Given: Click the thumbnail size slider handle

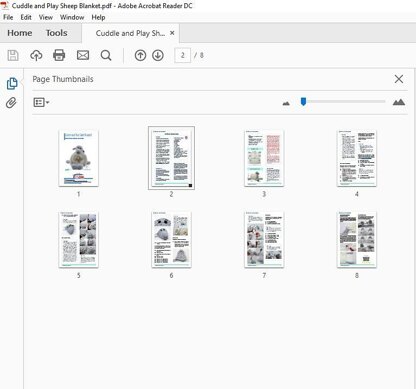Looking at the screenshot, I should point(303,101).
